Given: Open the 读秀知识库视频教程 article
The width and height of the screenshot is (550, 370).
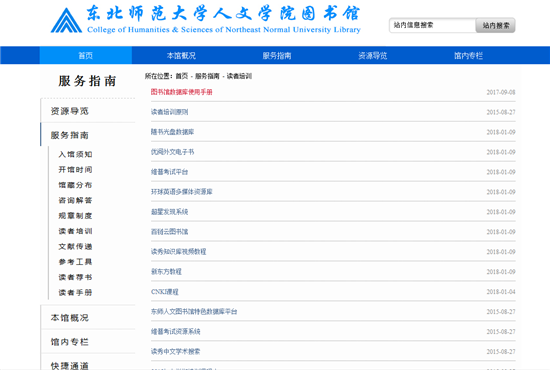Looking at the screenshot, I should [x=179, y=251].
